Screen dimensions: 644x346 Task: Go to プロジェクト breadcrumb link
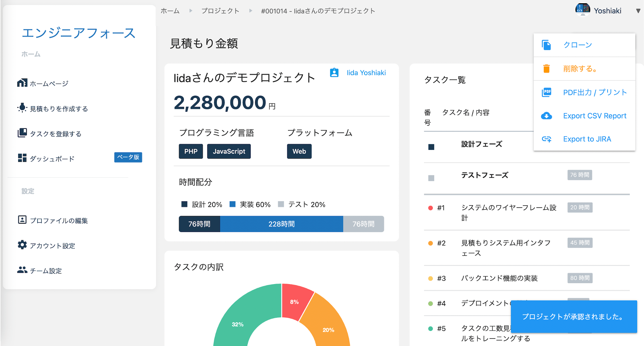click(220, 11)
